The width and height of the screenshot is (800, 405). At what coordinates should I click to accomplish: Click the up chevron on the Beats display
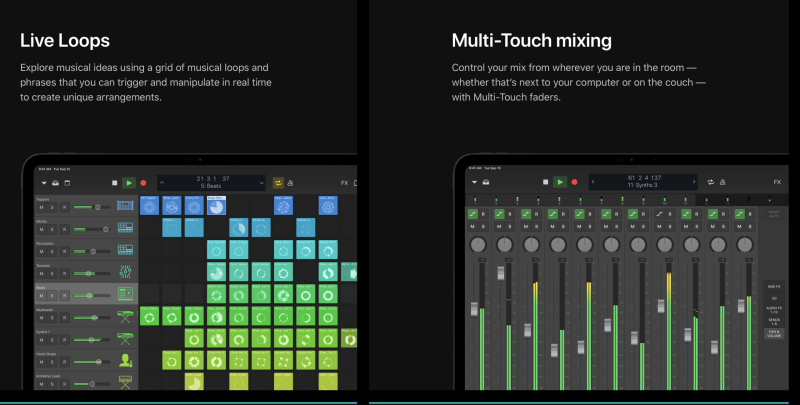click(162, 183)
